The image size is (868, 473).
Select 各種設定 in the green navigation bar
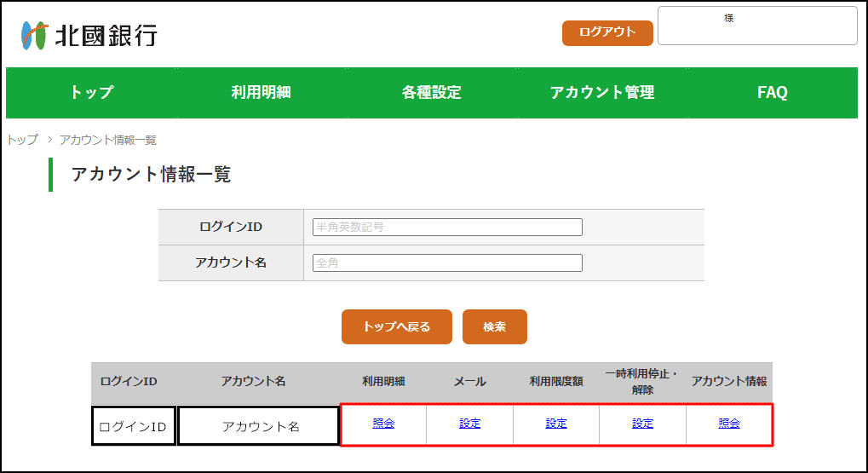tap(432, 93)
